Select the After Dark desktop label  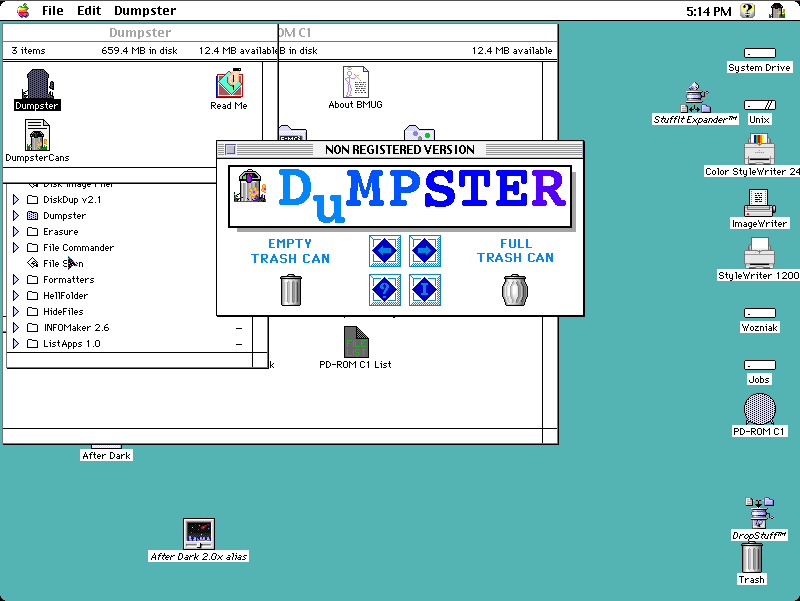point(107,456)
